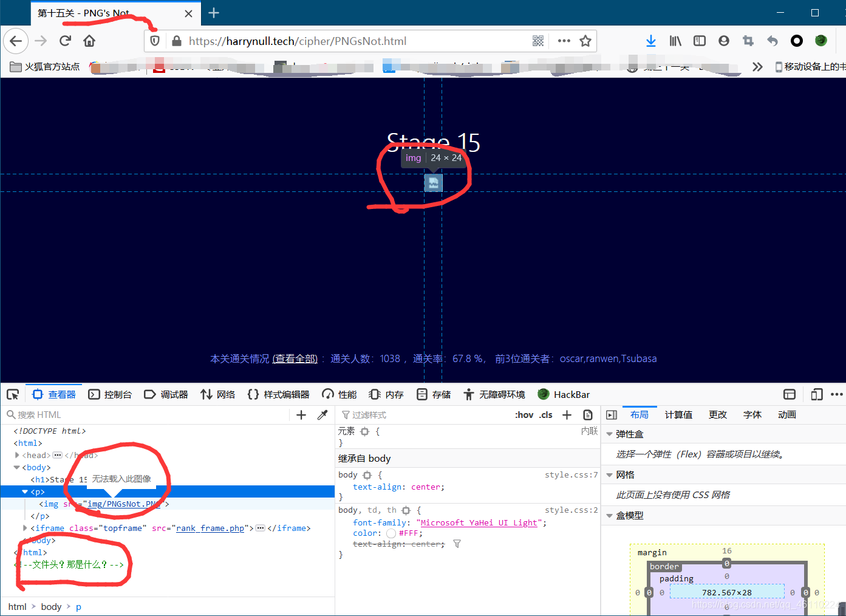
Task: Open the QR code icon in address bar
Action: point(538,41)
